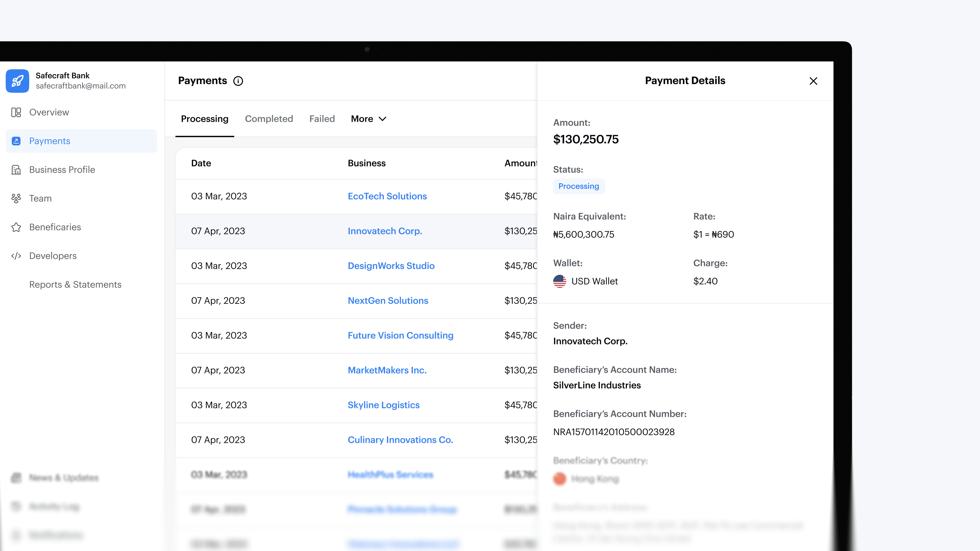This screenshot has height=551, width=980.
Task: Switch to the Failed tab
Action: pos(322,119)
